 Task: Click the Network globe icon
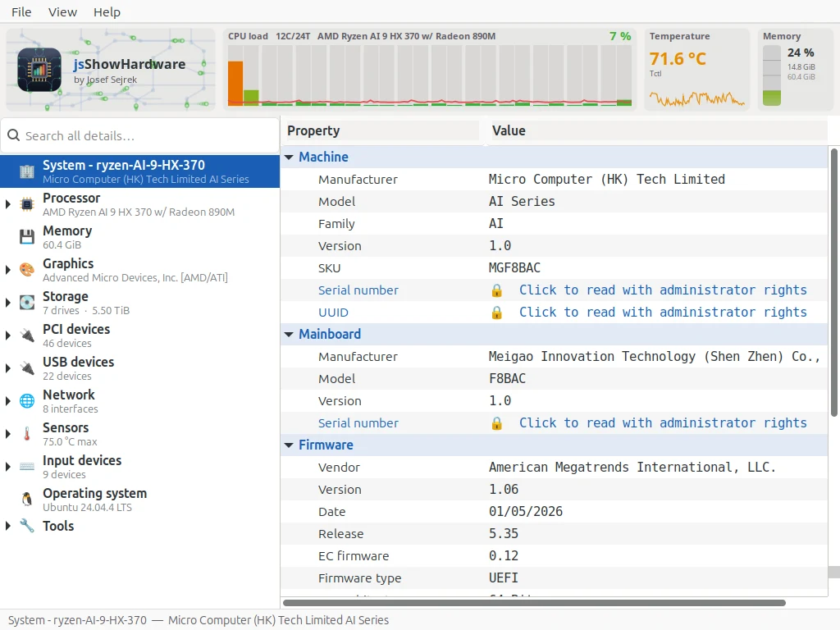tap(27, 400)
